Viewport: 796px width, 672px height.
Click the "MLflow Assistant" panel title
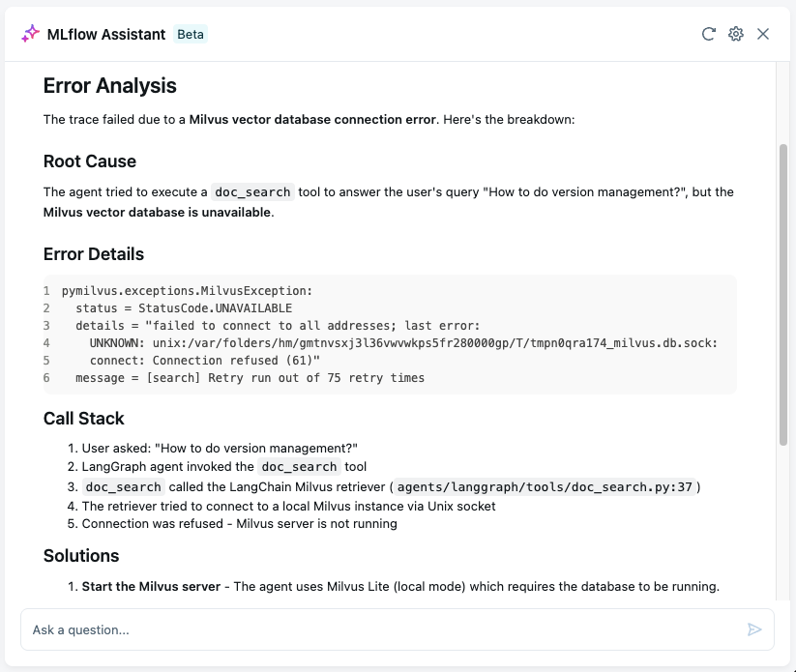[x=106, y=34]
